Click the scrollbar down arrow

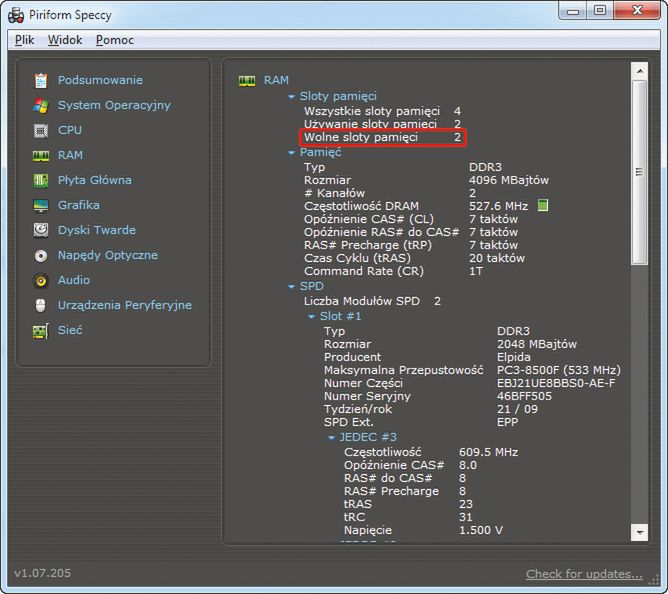click(639, 532)
